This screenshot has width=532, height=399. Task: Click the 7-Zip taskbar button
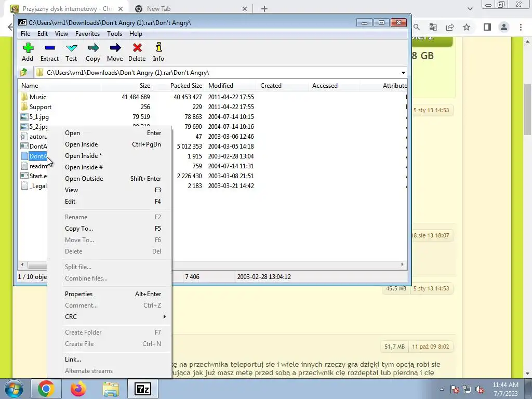point(143,389)
